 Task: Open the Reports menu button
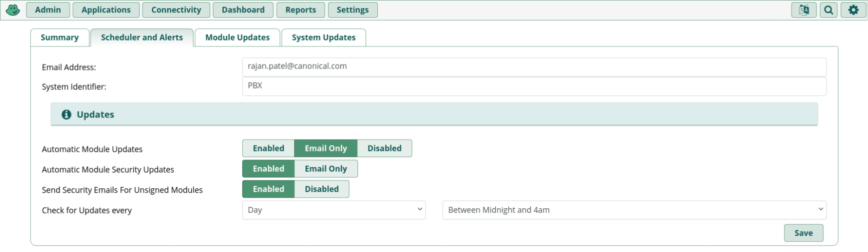coord(300,10)
